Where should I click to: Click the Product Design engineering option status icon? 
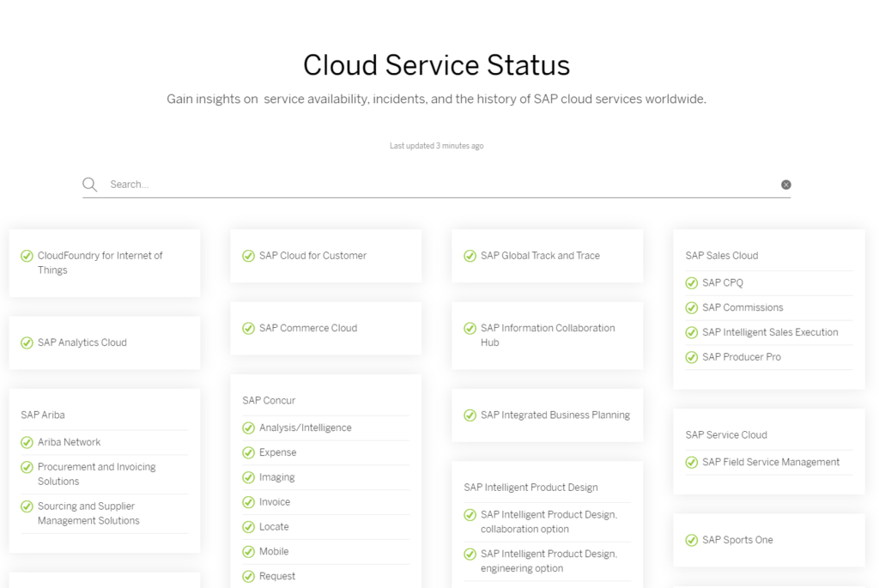470,555
